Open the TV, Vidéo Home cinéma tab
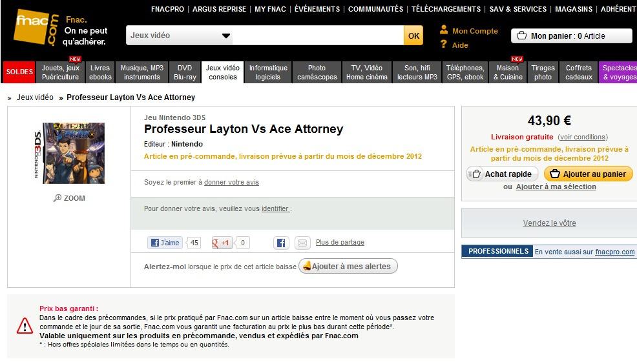This screenshot has width=637, height=364. [x=367, y=72]
